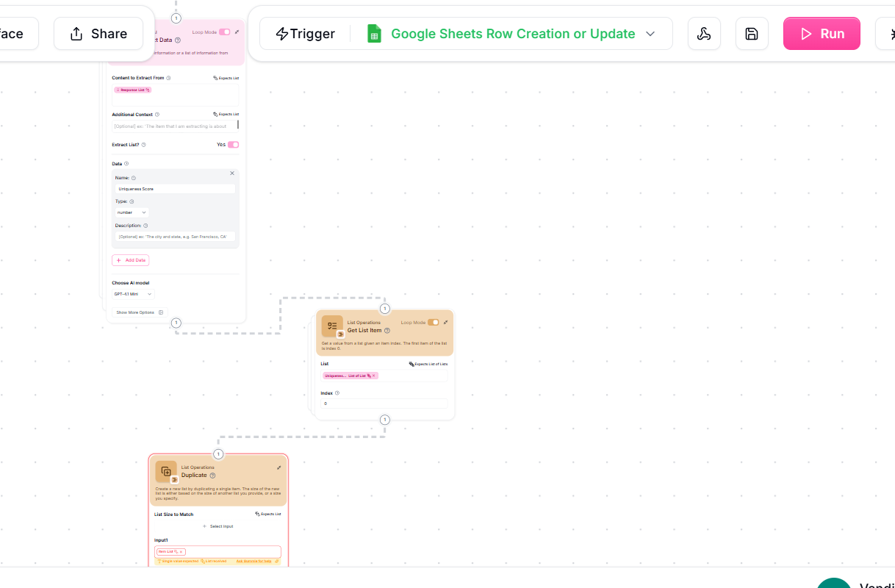Click the Index input field
This screenshot has width=895, height=588.
tap(384, 404)
